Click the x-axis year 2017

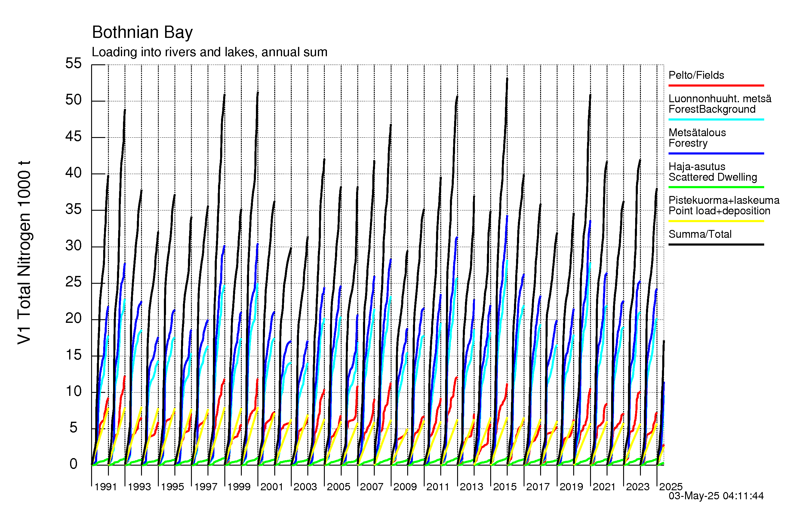[x=538, y=487]
